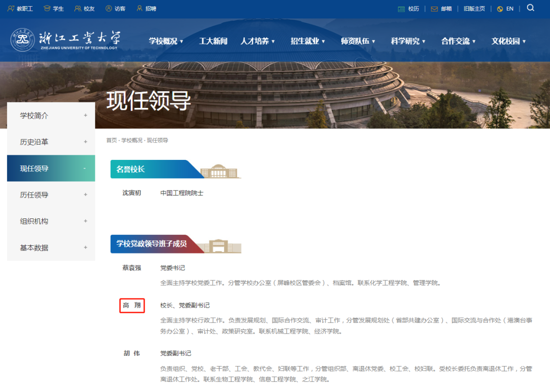This screenshot has width=550, height=392.
Task: Open the 旧版主页 link
Action: tap(475, 9)
